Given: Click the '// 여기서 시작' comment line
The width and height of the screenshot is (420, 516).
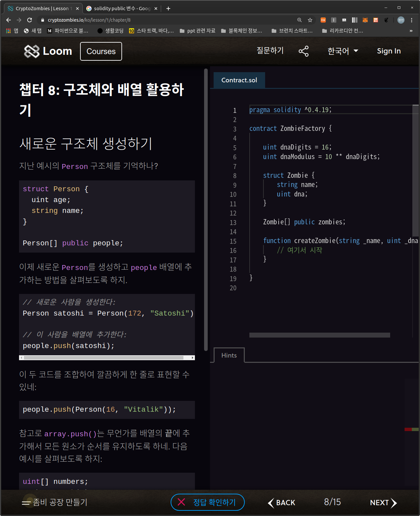Looking at the screenshot, I should pos(300,250).
